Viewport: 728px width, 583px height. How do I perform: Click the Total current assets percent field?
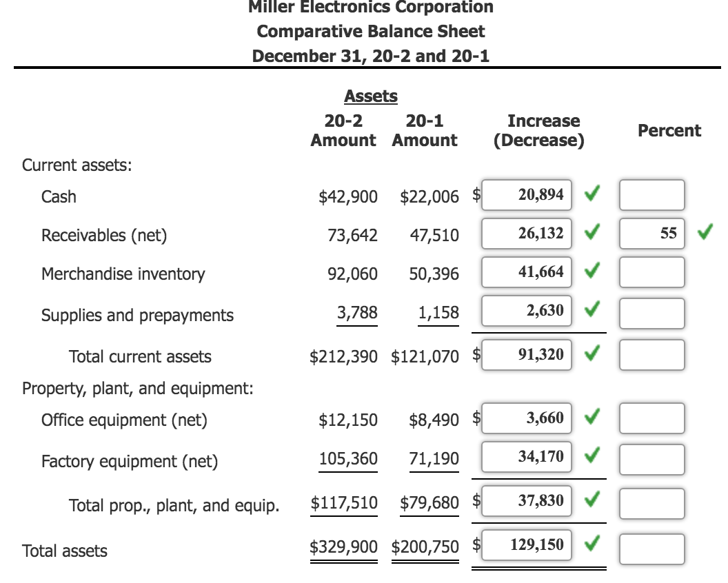650,355
